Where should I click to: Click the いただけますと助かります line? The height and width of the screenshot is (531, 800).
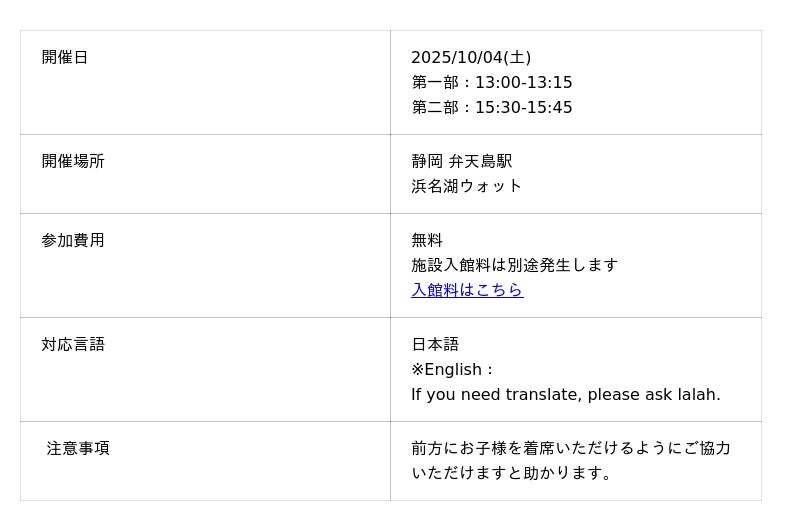click(512, 473)
